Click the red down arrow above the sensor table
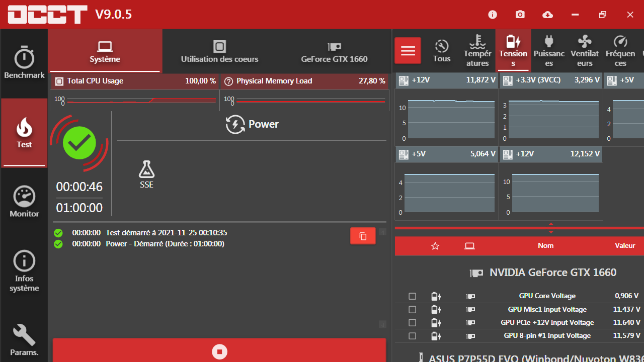This screenshot has width=644, height=362. (551, 232)
